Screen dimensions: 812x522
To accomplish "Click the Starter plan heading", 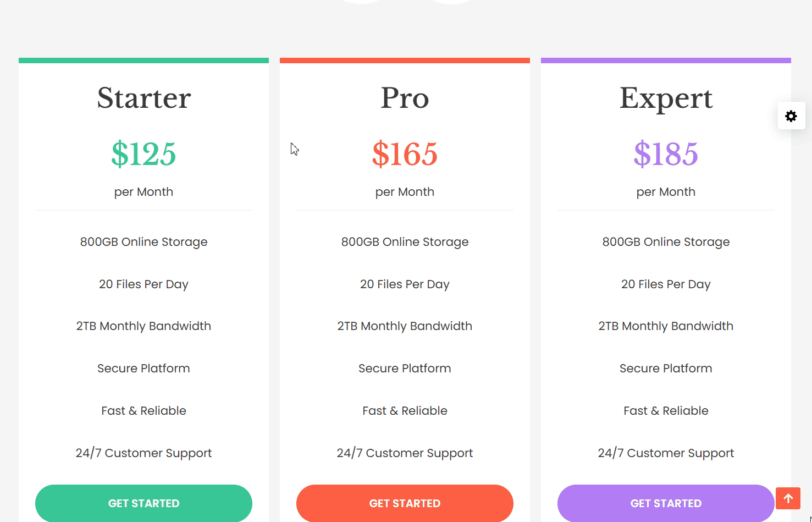I will point(144,98).
